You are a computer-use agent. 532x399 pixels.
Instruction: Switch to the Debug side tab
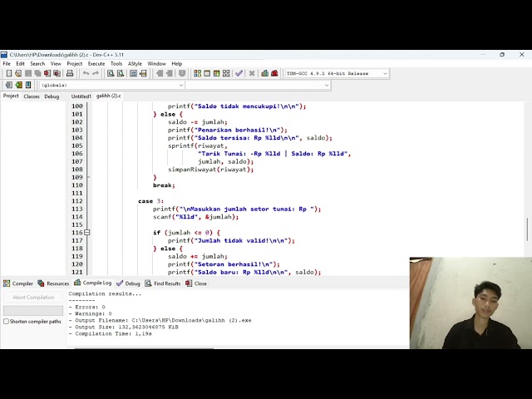tap(52, 96)
